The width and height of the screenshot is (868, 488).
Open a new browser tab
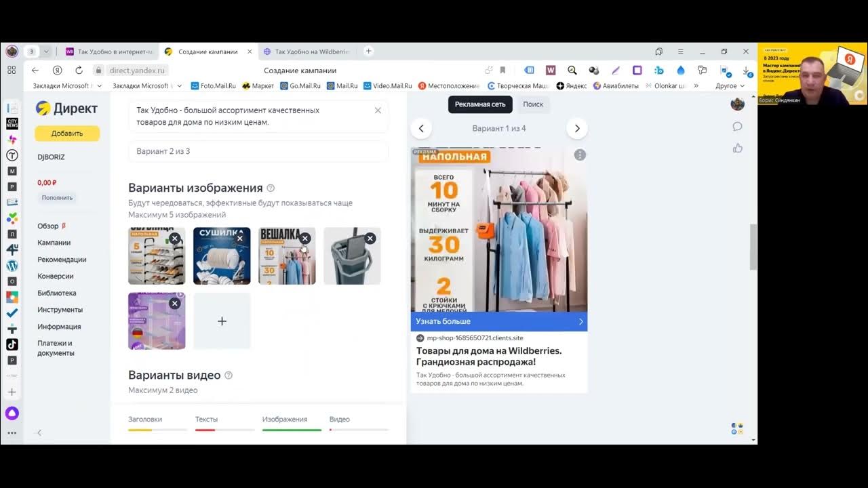(x=368, y=52)
